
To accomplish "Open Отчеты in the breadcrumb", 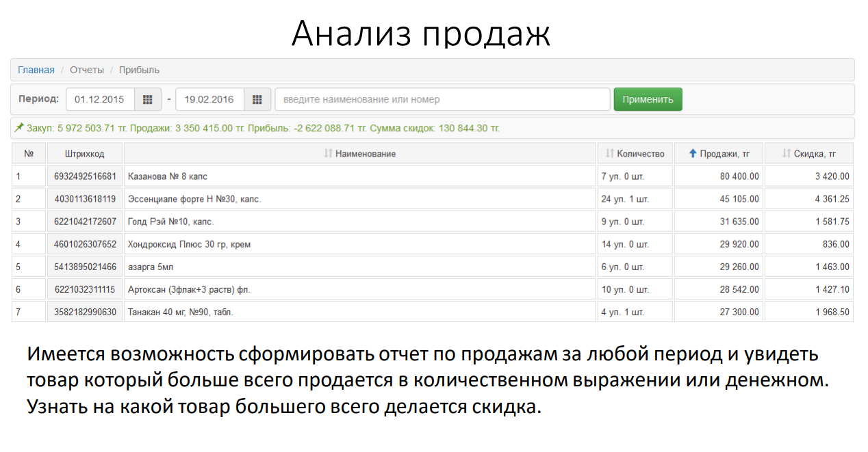I will click(x=87, y=70).
